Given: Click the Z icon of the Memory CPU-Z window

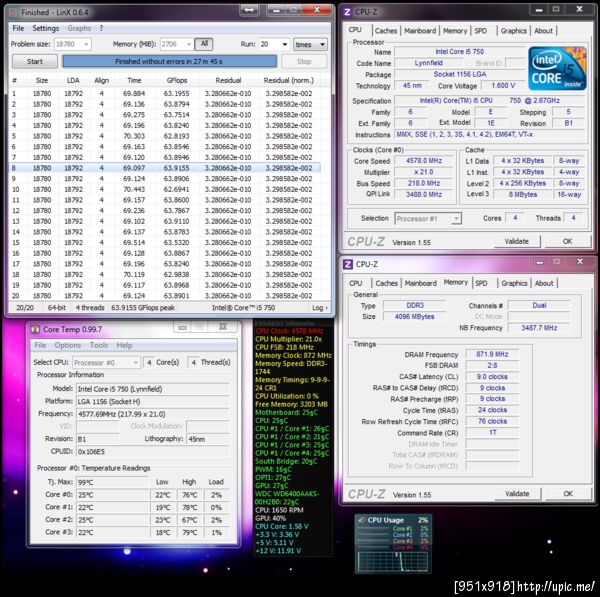Looking at the screenshot, I should coord(348,264).
